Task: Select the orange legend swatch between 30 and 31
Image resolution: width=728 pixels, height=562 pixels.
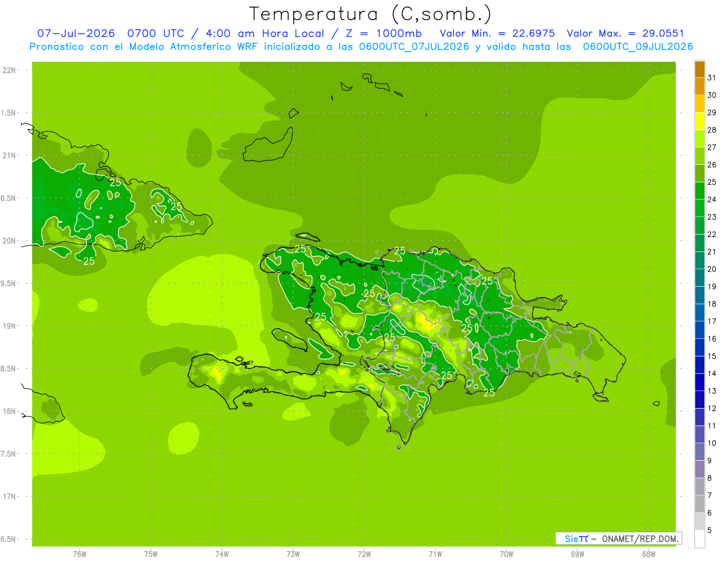Action: 699,87
